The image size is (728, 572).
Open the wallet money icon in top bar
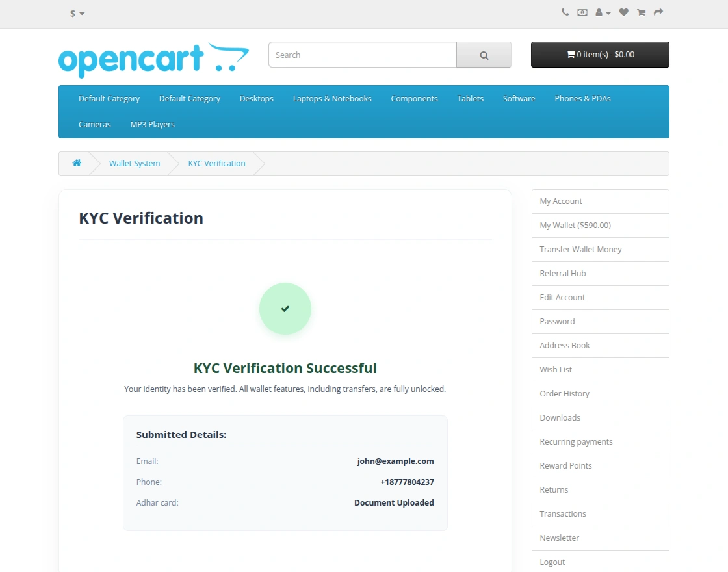click(x=582, y=12)
